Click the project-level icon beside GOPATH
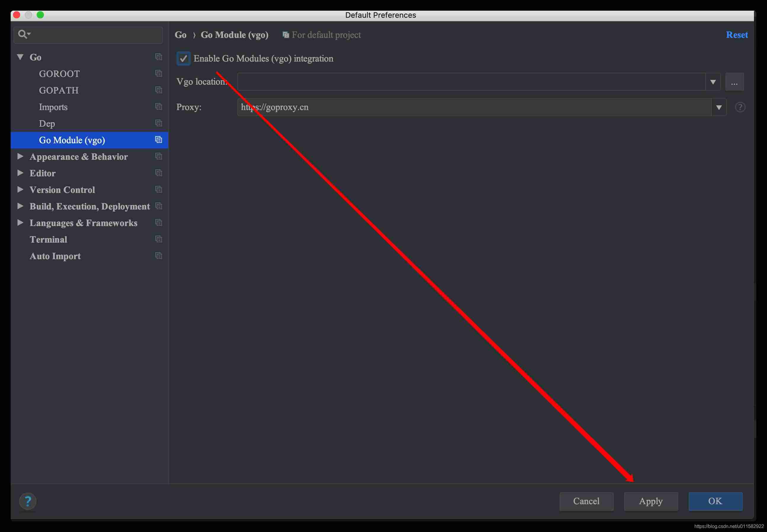 pos(159,90)
